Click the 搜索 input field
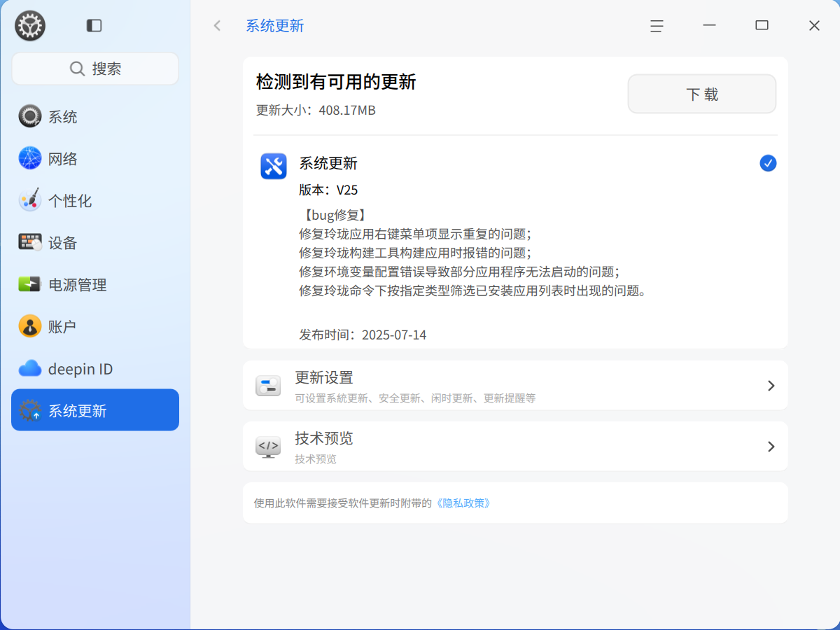The image size is (840, 630). (x=95, y=69)
